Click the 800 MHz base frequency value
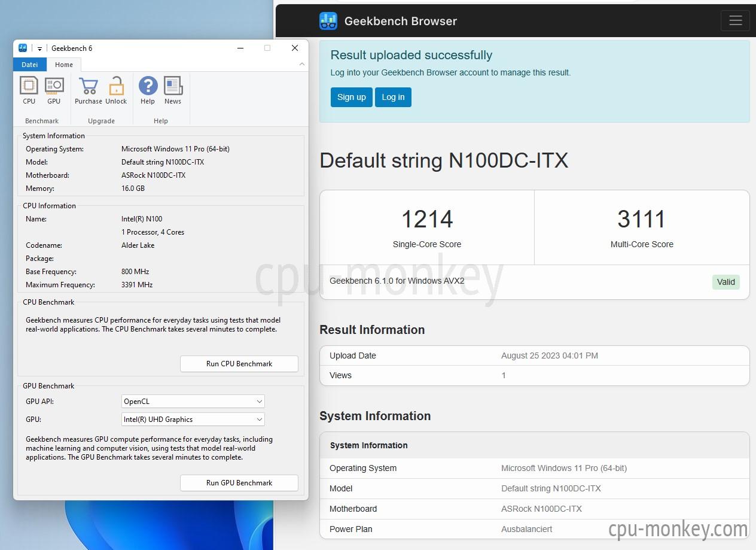 point(135,272)
